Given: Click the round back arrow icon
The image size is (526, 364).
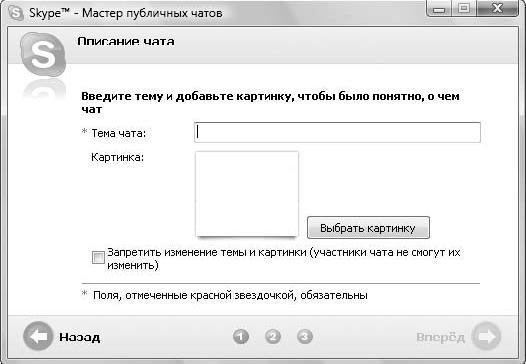Looking at the screenshot, I should [x=38, y=336].
